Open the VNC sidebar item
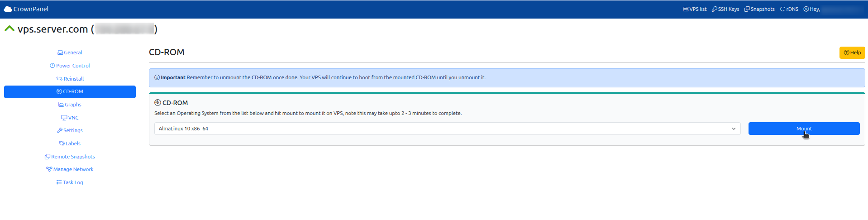 click(70, 118)
